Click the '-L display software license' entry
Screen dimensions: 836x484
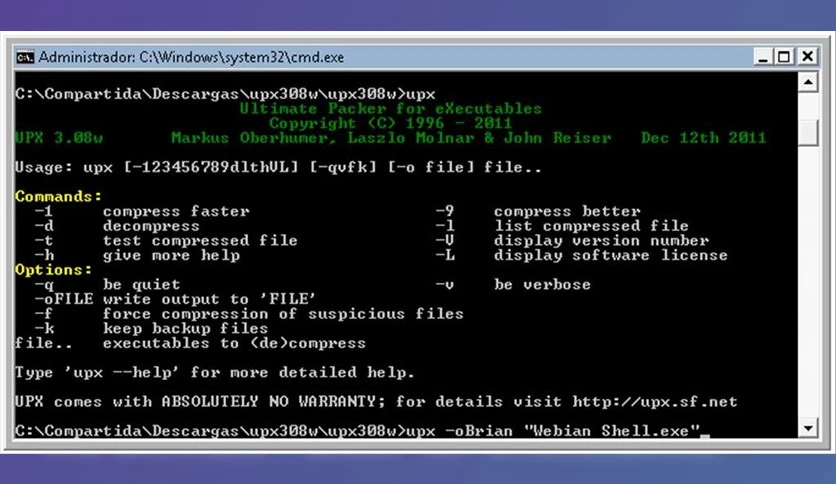582,255
